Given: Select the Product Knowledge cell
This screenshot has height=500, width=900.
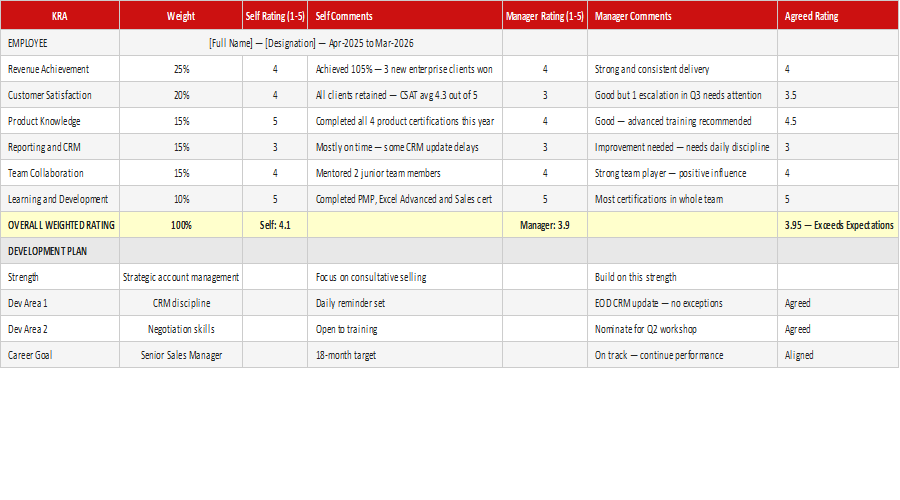Looking at the screenshot, I should [60, 121].
